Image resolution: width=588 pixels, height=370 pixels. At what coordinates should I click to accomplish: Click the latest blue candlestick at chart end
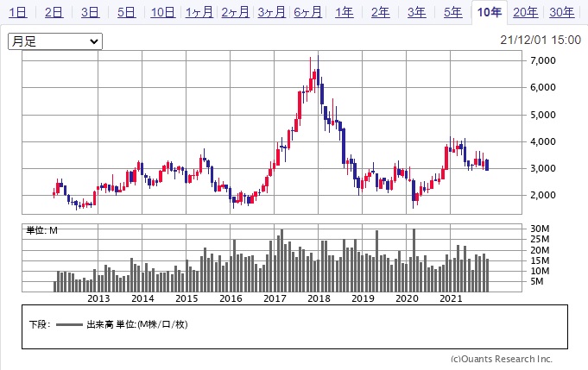pos(487,165)
